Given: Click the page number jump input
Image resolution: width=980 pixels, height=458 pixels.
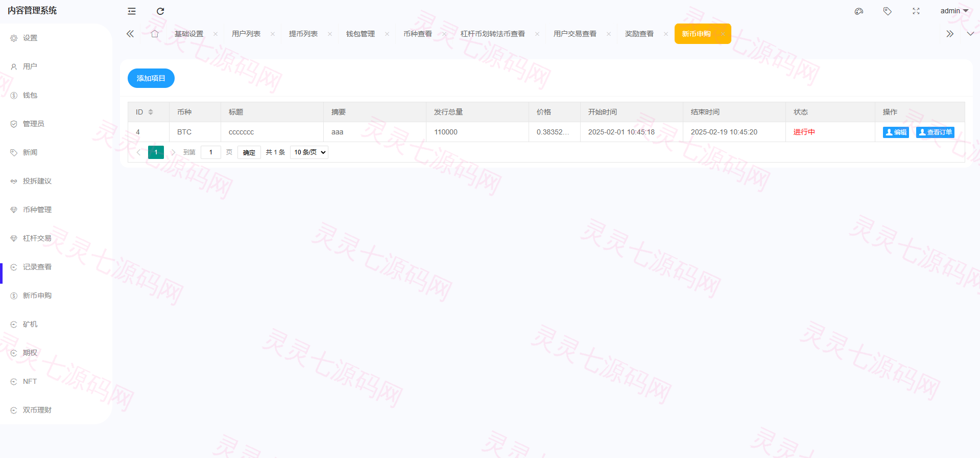Looking at the screenshot, I should click(211, 152).
